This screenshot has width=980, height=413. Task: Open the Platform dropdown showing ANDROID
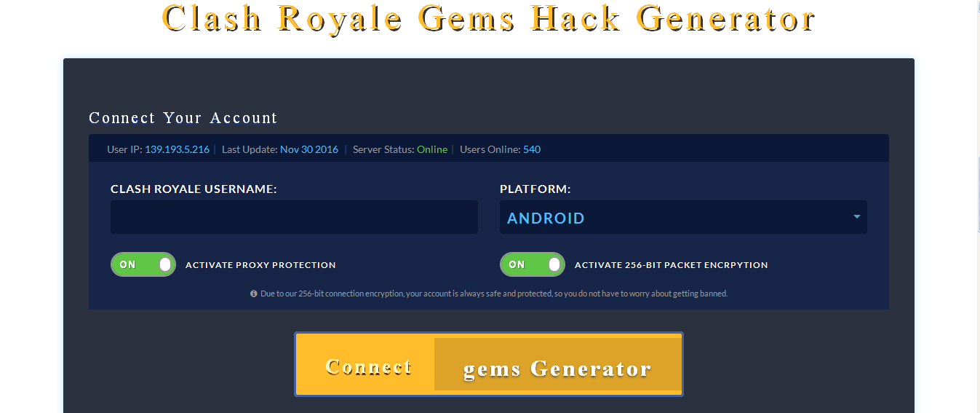coord(683,217)
